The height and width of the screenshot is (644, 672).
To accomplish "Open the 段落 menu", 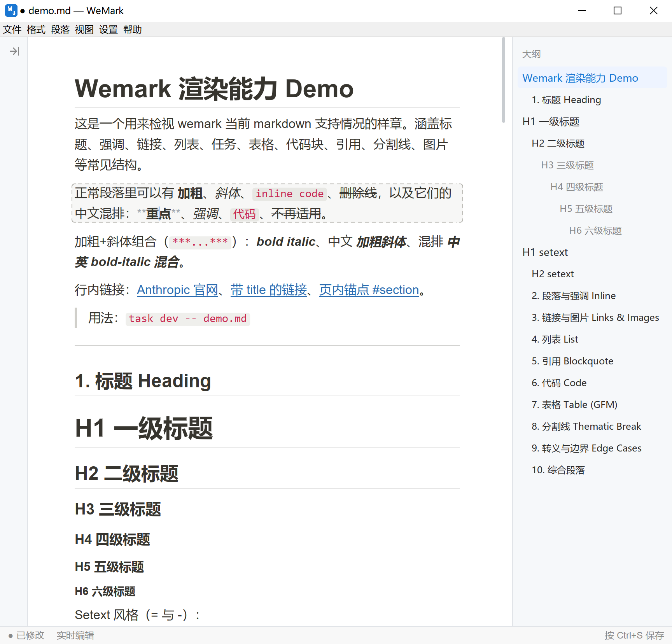I will point(60,30).
